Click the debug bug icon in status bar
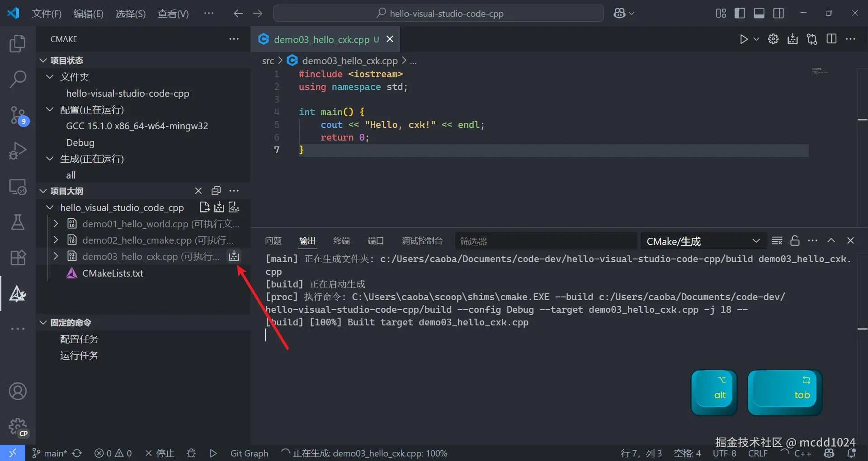The width and height of the screenshot is (868, 461). [x=191, y=453]
